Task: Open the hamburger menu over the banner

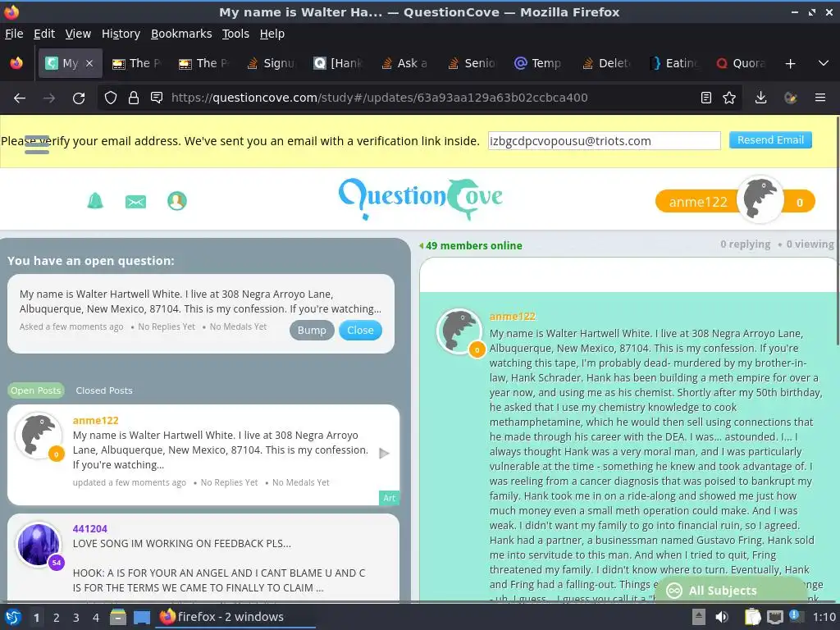Action: tap(37, 144)
